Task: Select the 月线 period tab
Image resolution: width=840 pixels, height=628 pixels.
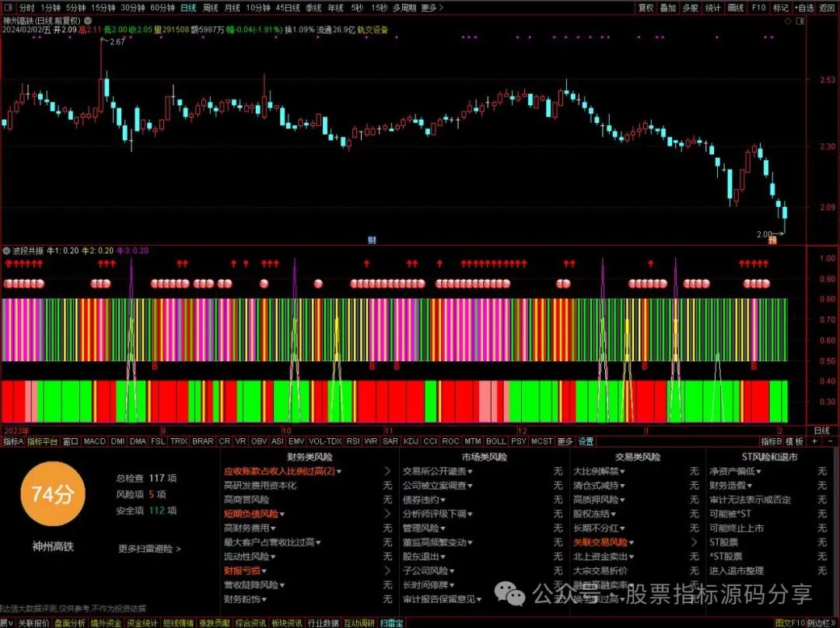Action: pyautogui.click(x=232, y=8)
